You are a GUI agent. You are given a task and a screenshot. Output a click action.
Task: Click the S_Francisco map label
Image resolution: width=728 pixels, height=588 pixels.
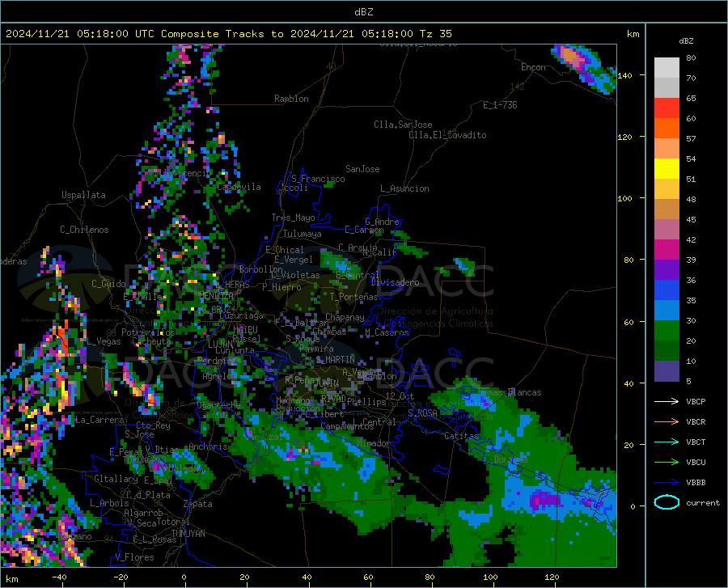point(318,179)
